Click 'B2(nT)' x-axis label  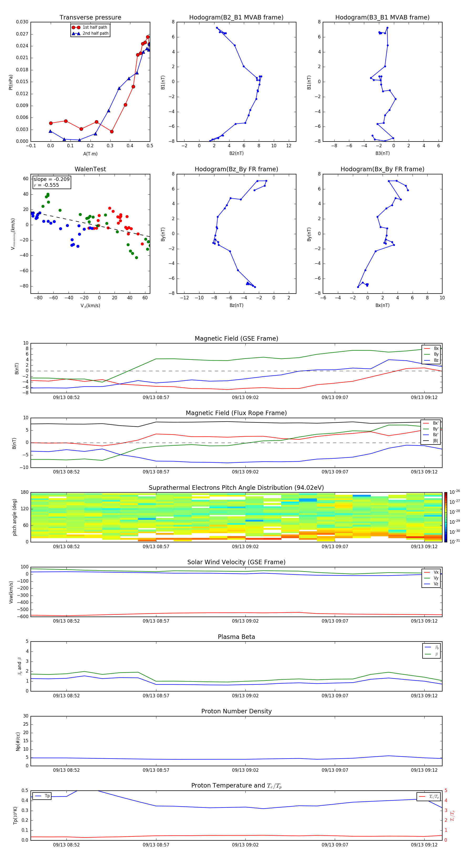point(236,153)
